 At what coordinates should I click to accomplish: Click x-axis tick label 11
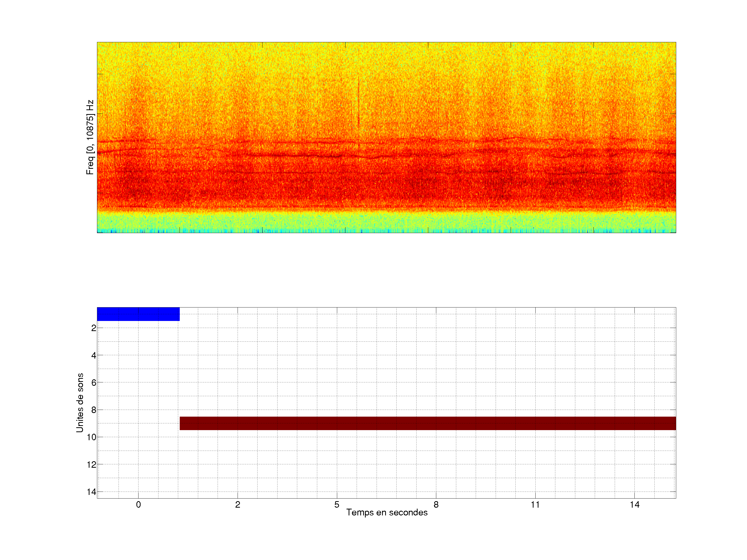click(x=535, y=505)
